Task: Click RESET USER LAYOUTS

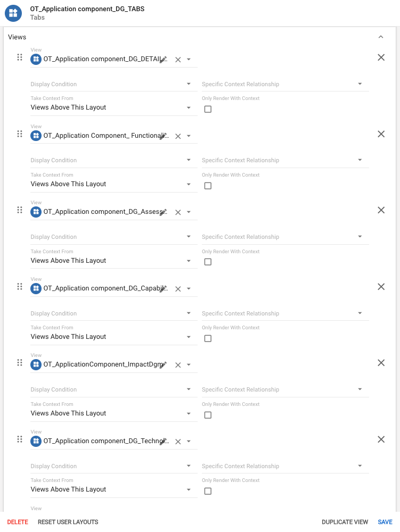Action: click(68, 522)
